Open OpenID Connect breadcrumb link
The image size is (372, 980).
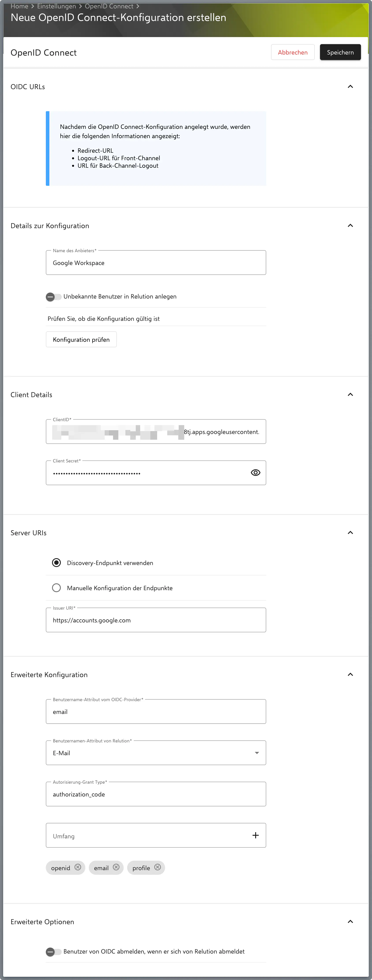click(x=109, y=6)
